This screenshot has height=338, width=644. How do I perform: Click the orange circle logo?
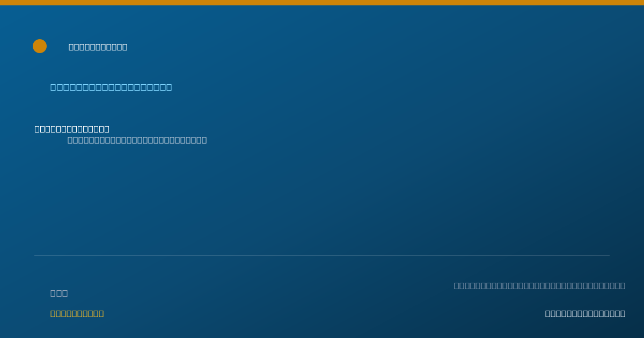click(x=40, y=46)
